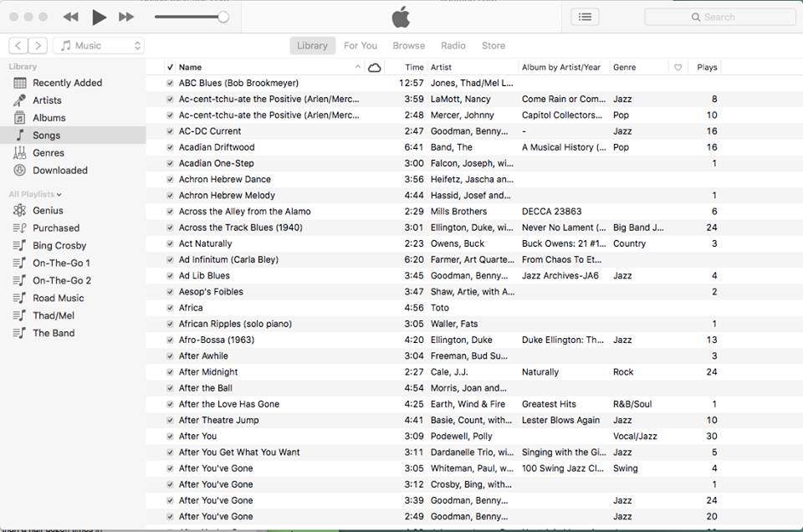Open the On-The-Go 1 playlist icon

19,263
